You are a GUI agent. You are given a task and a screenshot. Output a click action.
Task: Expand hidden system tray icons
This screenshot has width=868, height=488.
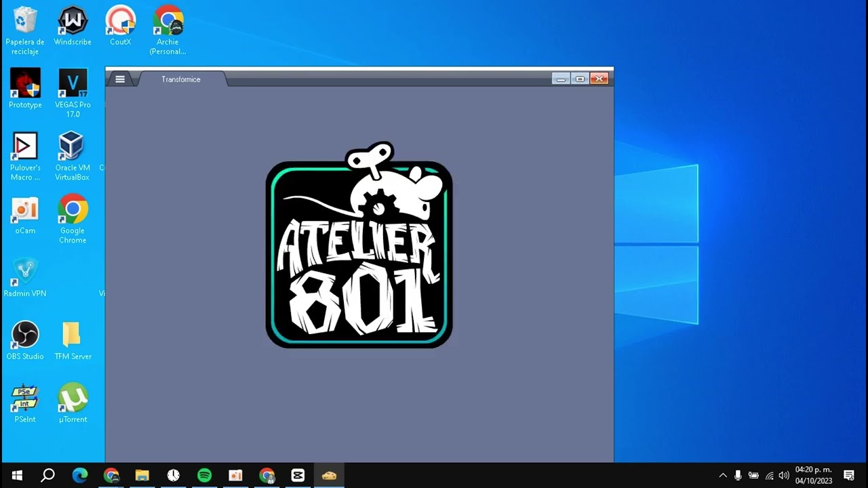coord(723,476)
